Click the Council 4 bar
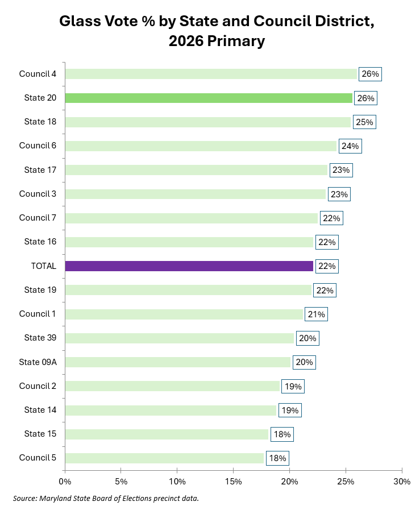Viewport: 420px width, 514px height. pos(211,74)
